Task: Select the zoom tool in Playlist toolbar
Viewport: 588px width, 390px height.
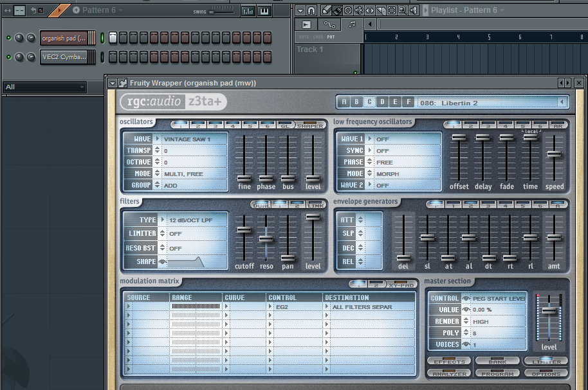Action: [402, 10]
